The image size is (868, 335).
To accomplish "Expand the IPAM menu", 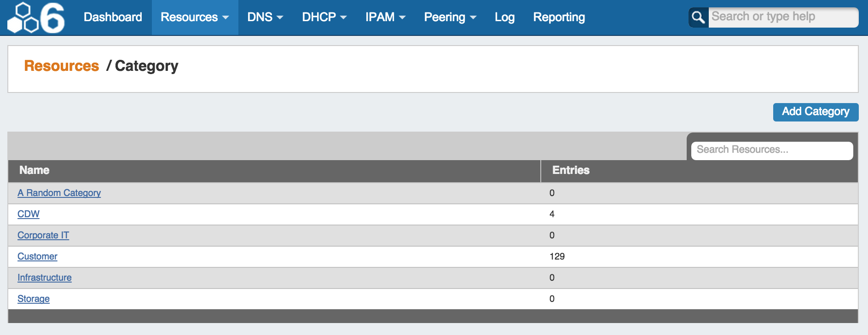I will (x=385, y=17).
